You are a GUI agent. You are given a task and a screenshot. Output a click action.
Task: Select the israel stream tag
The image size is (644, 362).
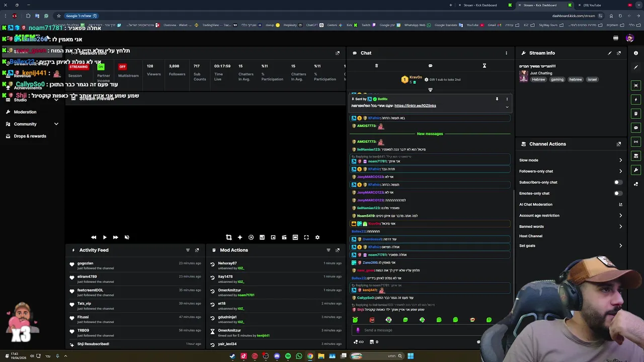592,79
